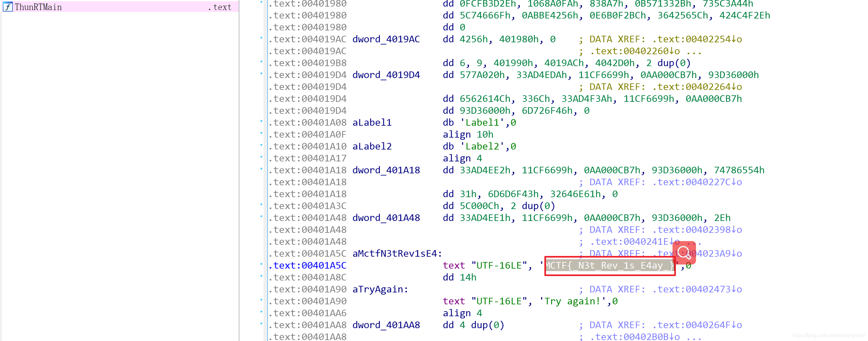Click the aTryAgain label name
Viewport: 868px width, 341px height.
379,289
